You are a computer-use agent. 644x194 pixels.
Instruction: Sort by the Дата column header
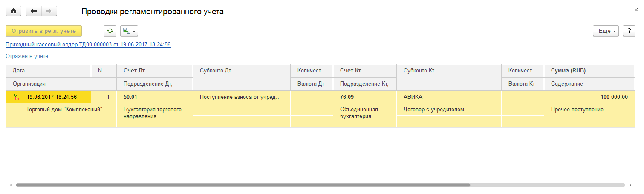click(49, 70)
